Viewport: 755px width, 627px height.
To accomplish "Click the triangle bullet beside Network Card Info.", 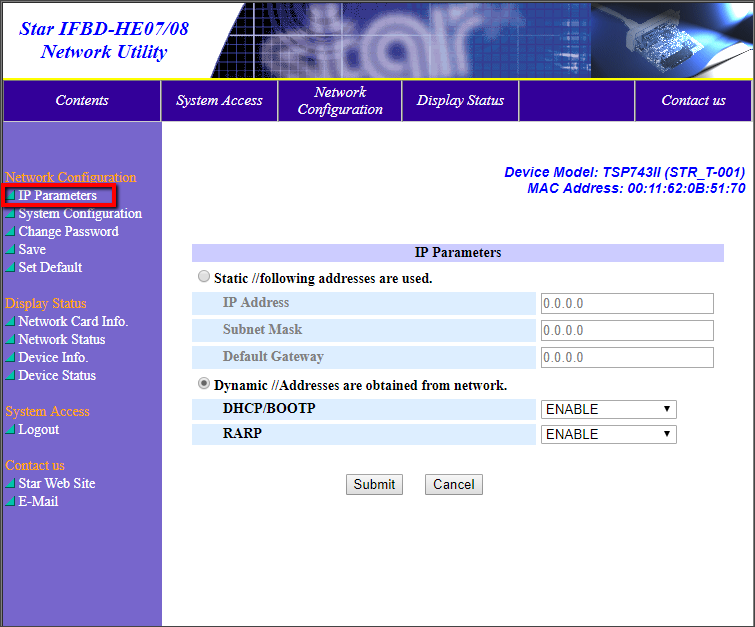I will click(x=10, y=321).
